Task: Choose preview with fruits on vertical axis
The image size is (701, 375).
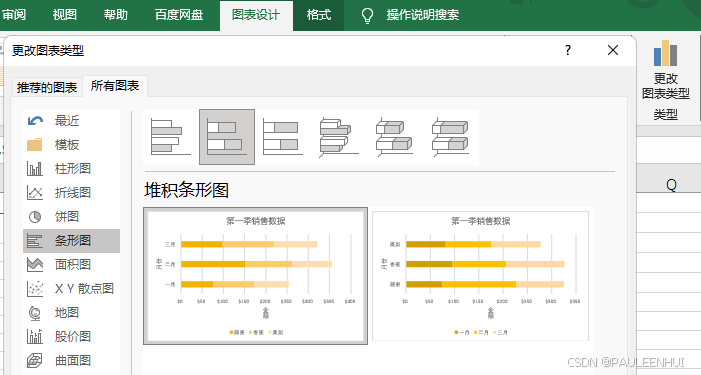Action: point(481,276)
